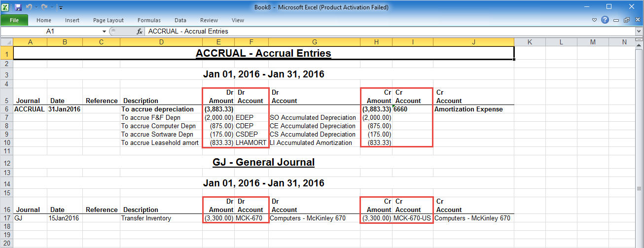Click the Select All corner button
The image size is (644, 248).
click(x=6, y=42)
